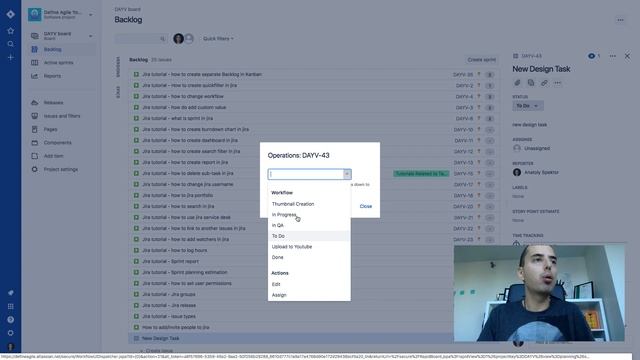Open Starred items in the global sidebar
The width and height of the screenshot is (640, 360).
tap(11, 31)
